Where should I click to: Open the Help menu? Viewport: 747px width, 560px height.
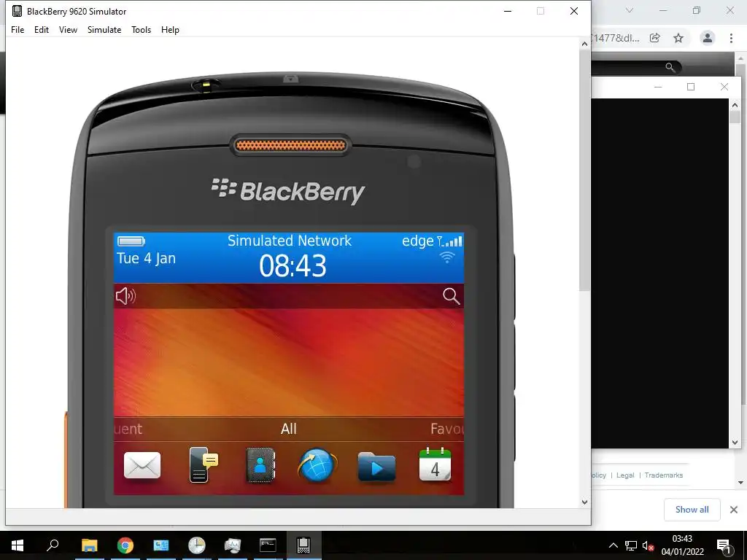(x=170, y=29)
